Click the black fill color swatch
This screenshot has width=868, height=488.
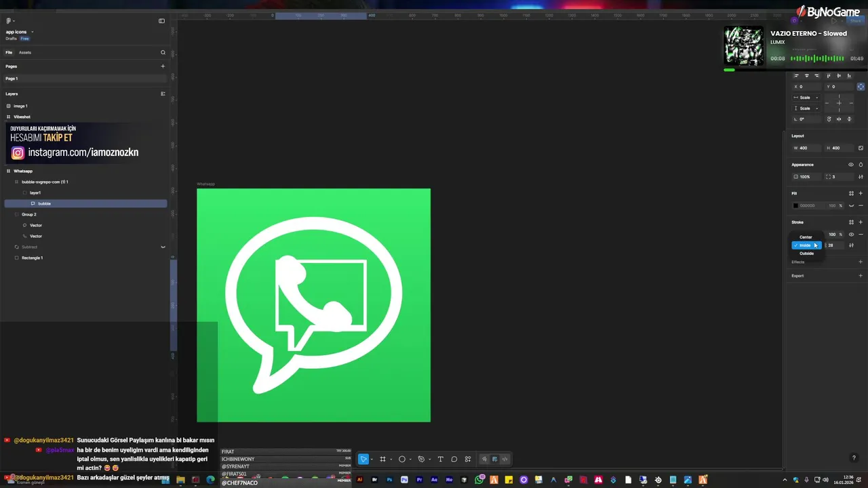click(x=796, y=205)
